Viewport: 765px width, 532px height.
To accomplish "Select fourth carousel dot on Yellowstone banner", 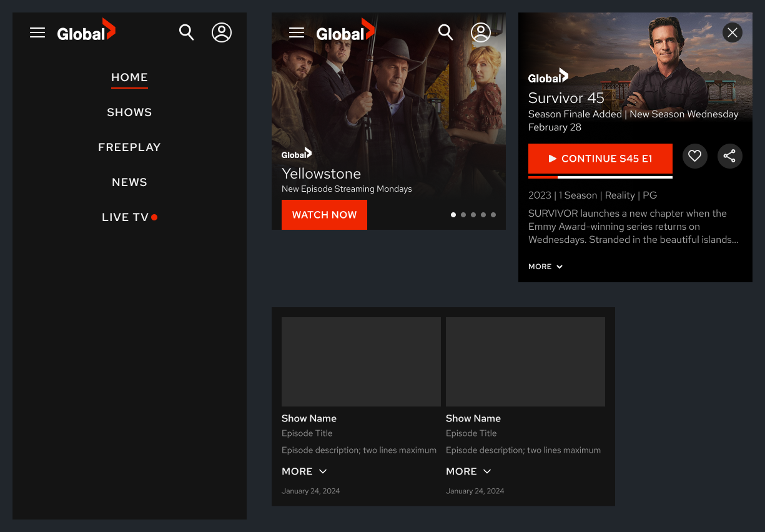I will pyautogui.click(x=483, y=215).
